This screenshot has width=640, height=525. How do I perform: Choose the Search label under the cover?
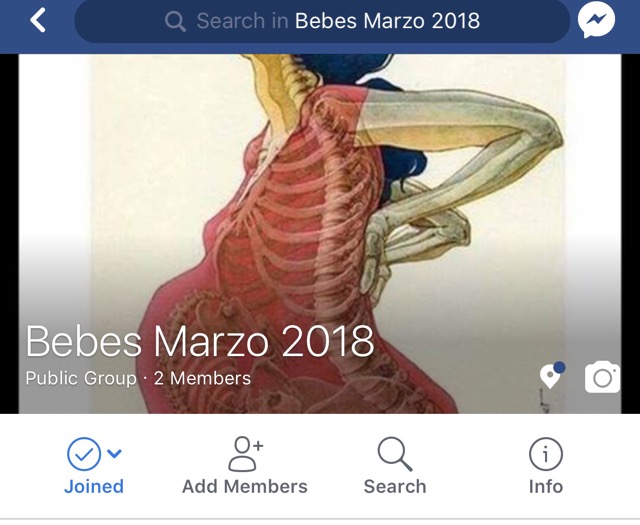coord(395,487)
